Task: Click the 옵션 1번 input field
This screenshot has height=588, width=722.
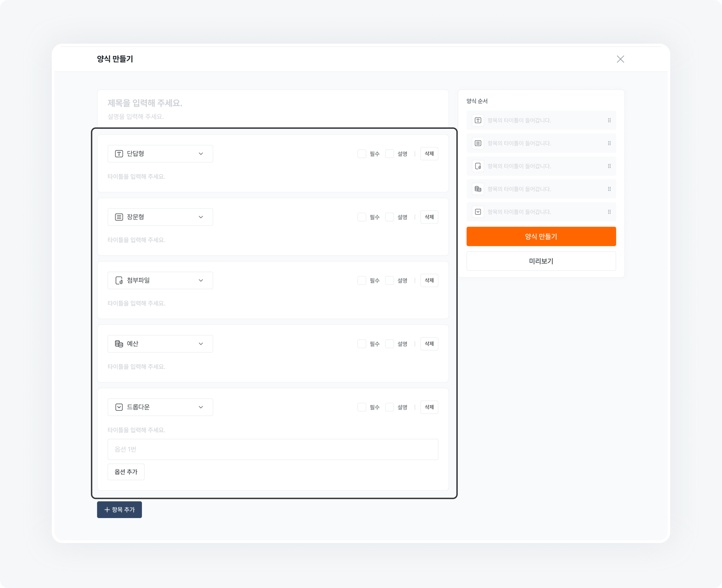Action: point(273,449)
